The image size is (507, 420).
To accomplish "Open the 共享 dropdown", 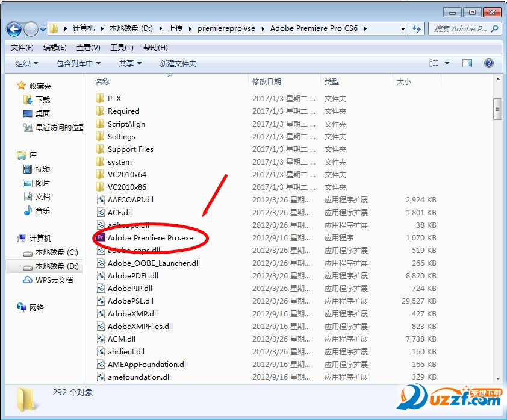I will [x=130, y=63].
